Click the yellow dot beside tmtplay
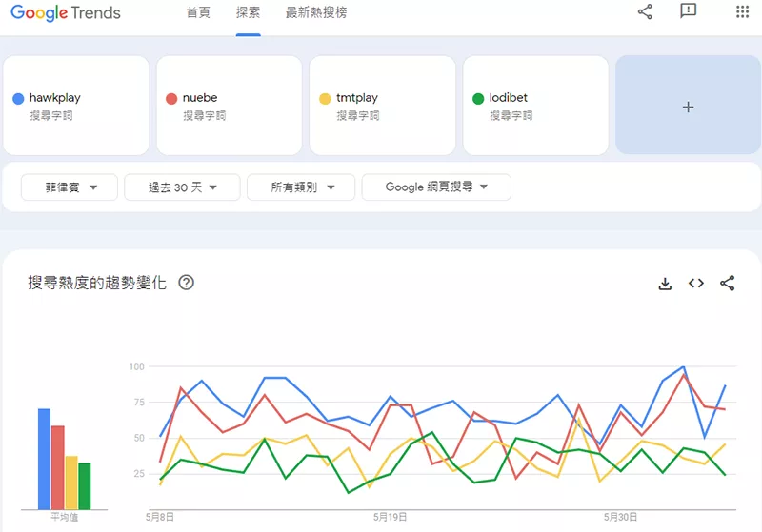 [325, 99]
